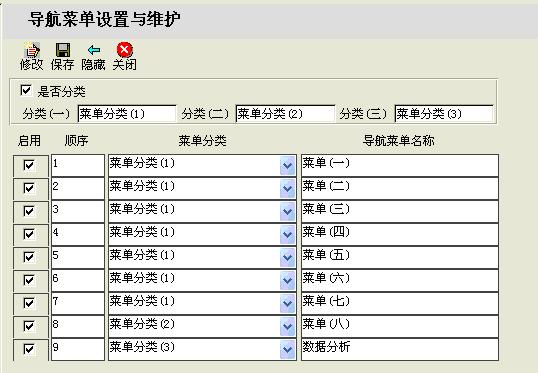Click the order field containing 1

78,165
